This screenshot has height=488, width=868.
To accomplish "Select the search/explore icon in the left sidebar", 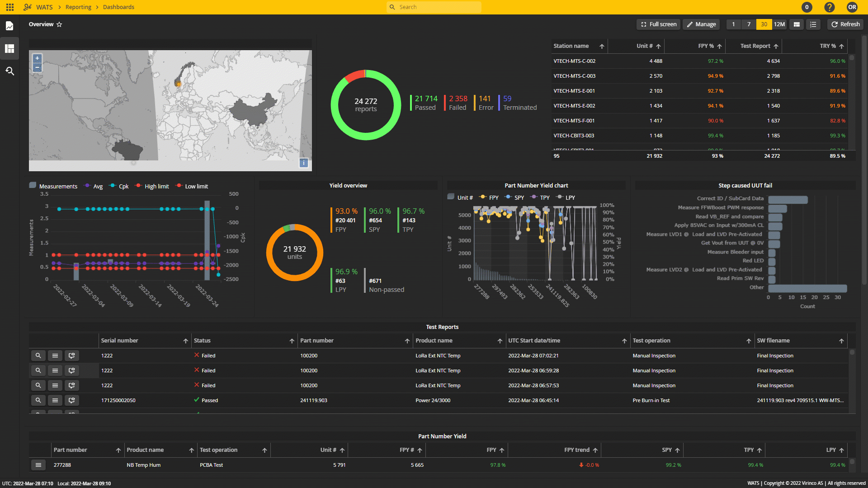I will tap(9, 71).
